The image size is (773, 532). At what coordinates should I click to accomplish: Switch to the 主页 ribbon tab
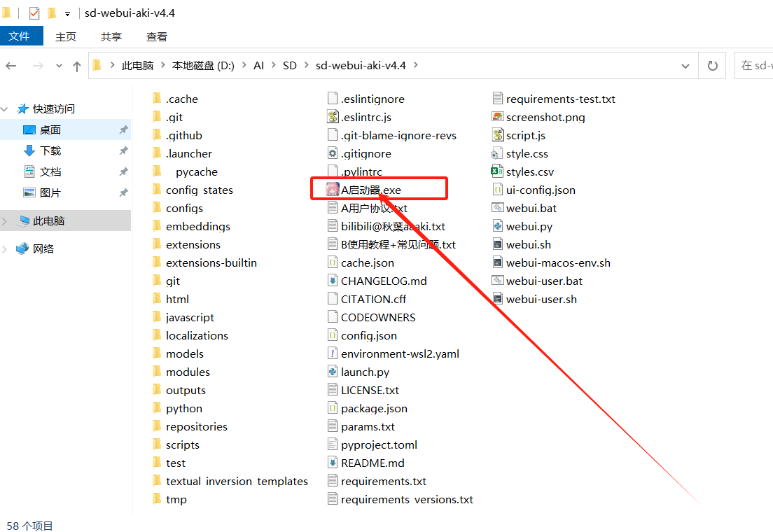click(66, 36)
